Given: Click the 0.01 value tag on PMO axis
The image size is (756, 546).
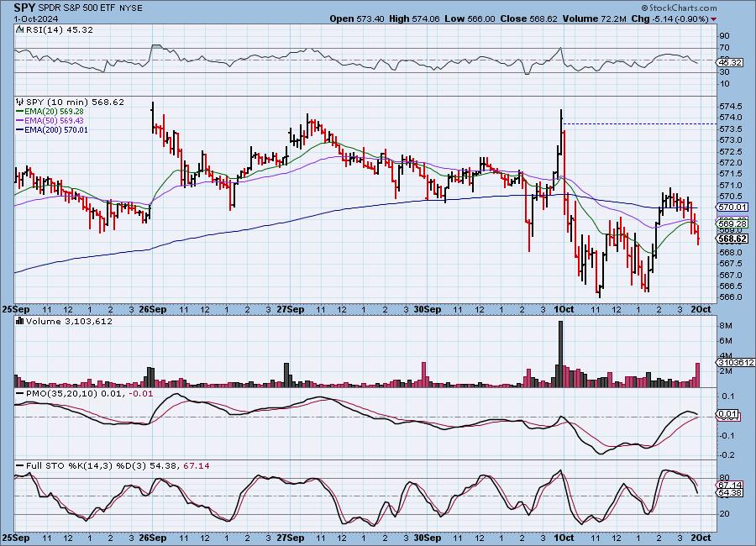Looking at the screenshot, I should coord(727,414).
